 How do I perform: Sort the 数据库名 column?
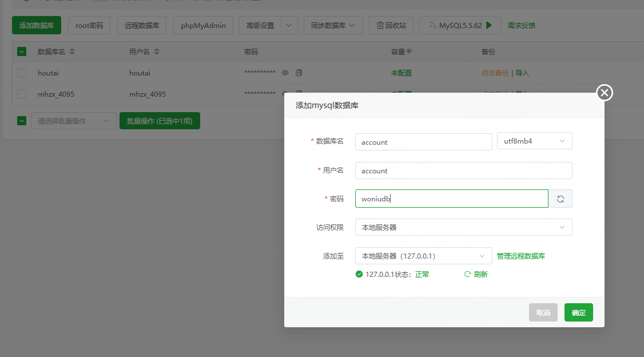pyautogui.click(x=71, y=51)
